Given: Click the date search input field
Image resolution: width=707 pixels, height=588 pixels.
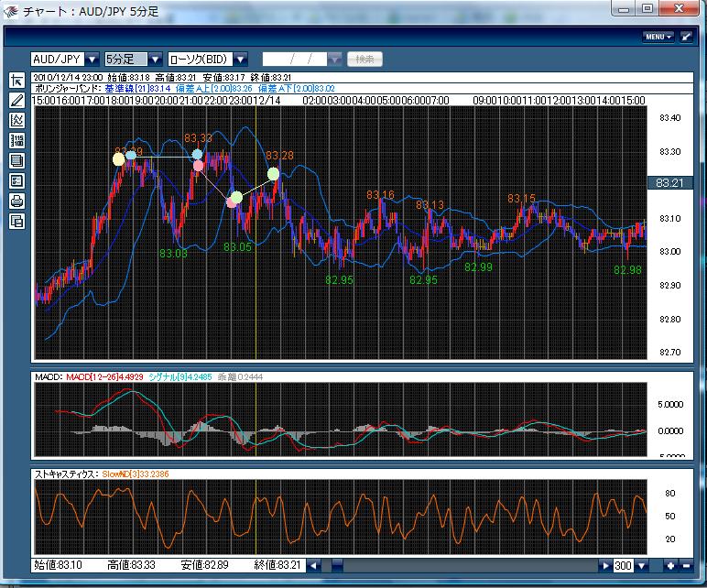Looking at the screenshot, I should coord(295,59).
